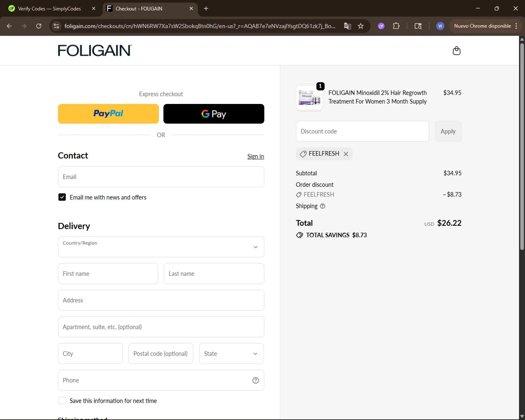Viewport: 525px width, 420px height.
Task: Open the Chrome extensions puzzle icon
Action: click(x=396, y=26)
